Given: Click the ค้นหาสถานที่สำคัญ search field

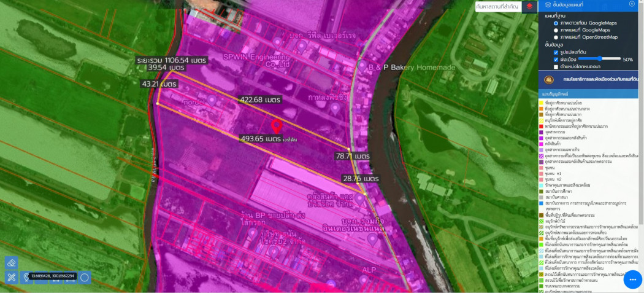Looking at the screenshot, I should point(497,6).
